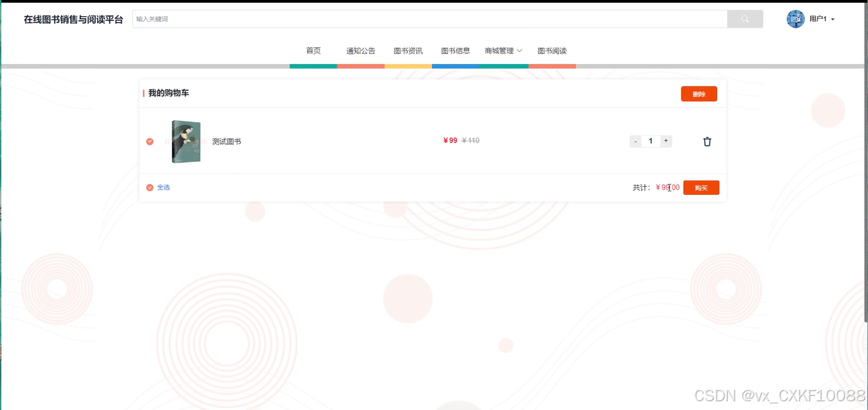Click the ¥99 price text

pyautogui.click(x=450, y=141)
